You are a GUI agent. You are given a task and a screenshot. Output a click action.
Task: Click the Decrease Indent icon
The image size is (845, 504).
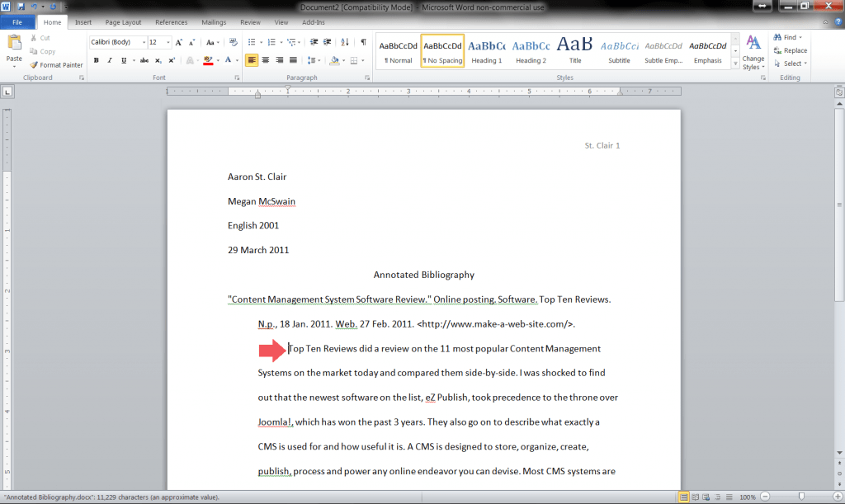[314, 42]
